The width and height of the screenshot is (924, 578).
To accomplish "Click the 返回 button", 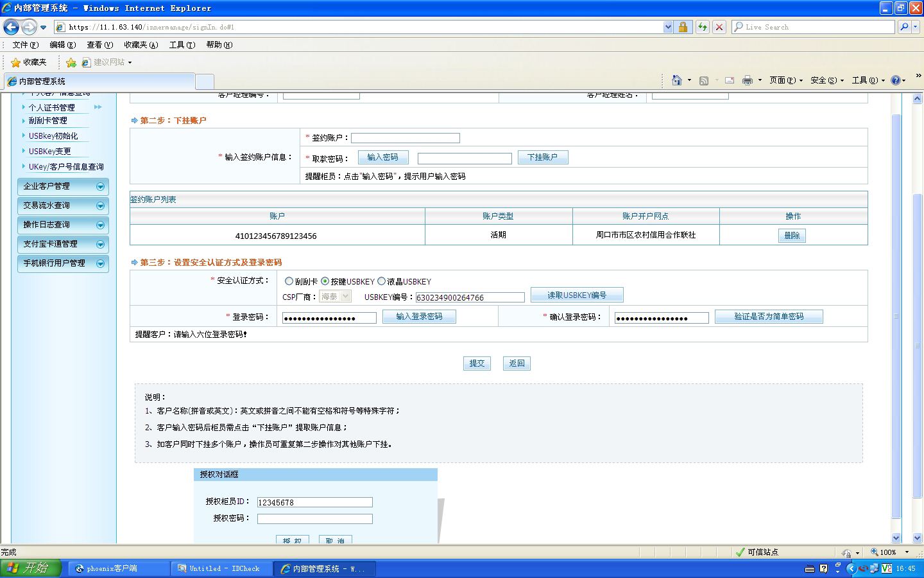I will [x=517, y=363].
